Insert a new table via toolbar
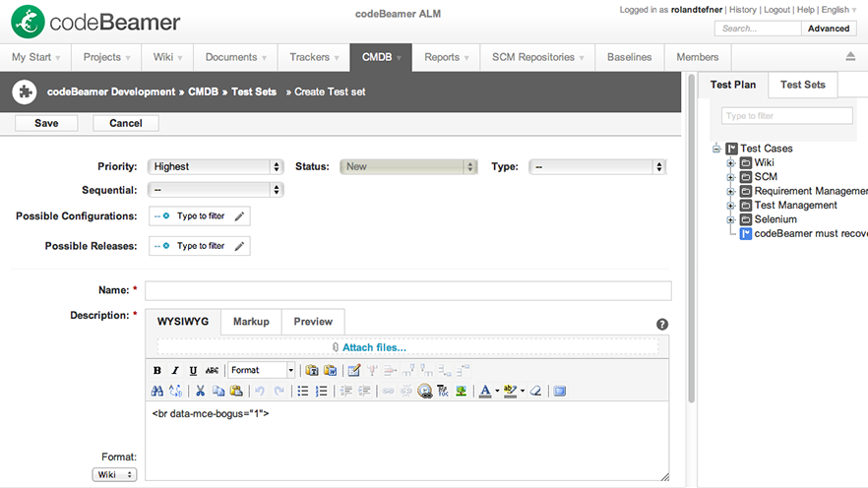868x488 pixels. tap(354, 370)
